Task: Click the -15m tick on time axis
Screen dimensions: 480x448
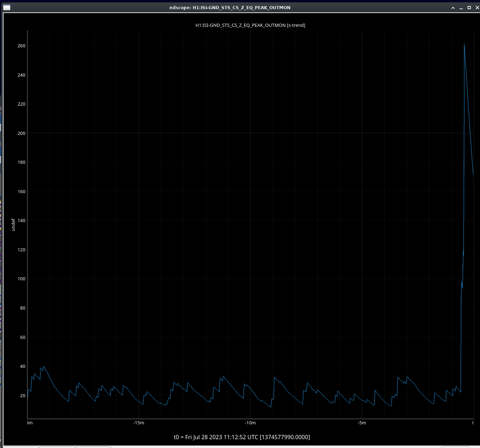Action: [138, 423]
